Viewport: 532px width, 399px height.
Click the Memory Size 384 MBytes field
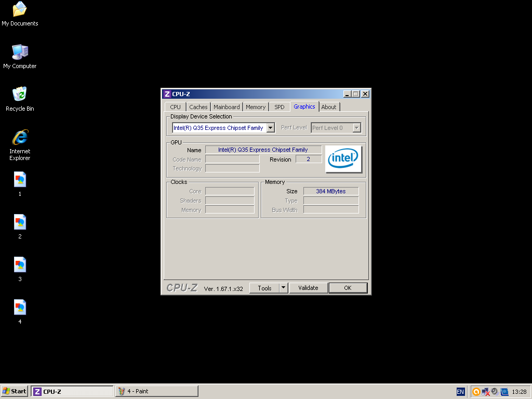coord(331,191)
